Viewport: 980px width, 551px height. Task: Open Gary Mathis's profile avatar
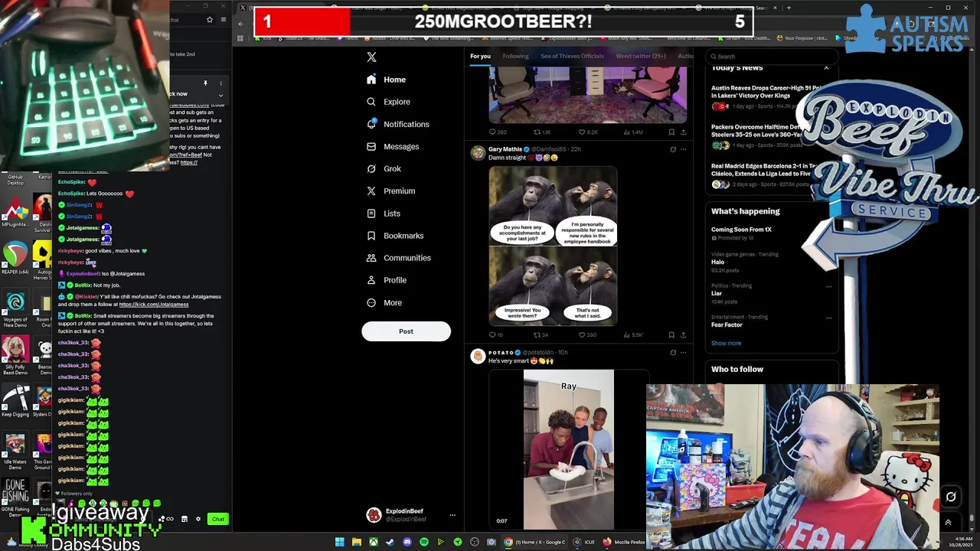(x=478, y=154)
